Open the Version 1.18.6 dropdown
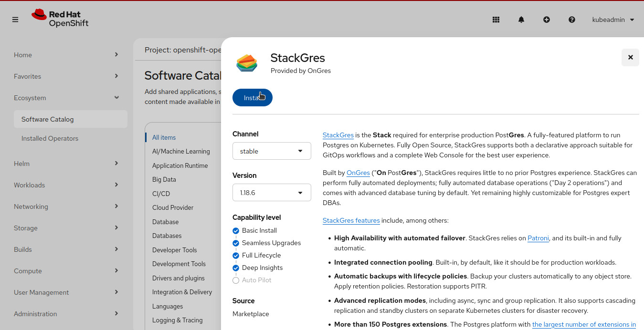 (x=272, y=193)
